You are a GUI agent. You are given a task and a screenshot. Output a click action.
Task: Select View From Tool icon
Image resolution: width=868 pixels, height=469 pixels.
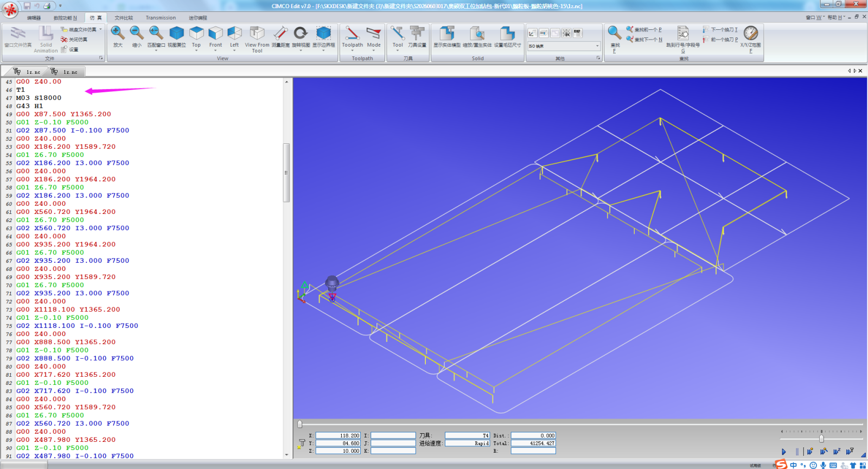pyautogui.click(x=257, y=34)
